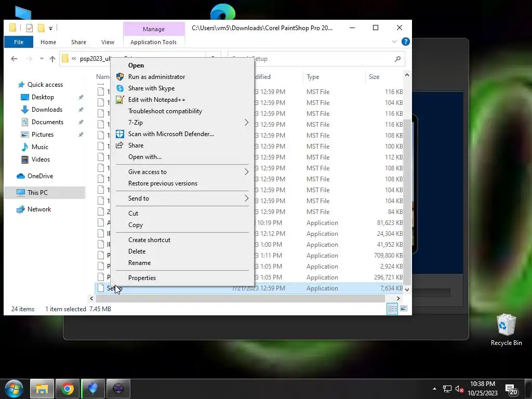Open the View ribbon tab
The image size is (532, 399).
click(108, 42)
